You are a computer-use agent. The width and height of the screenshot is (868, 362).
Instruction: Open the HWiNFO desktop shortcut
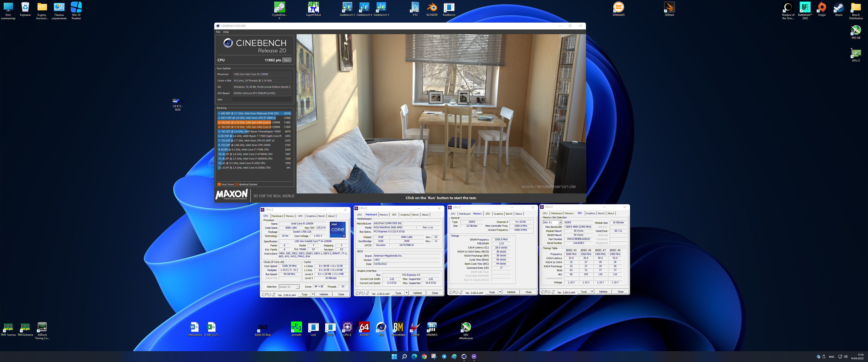point(432,329)
